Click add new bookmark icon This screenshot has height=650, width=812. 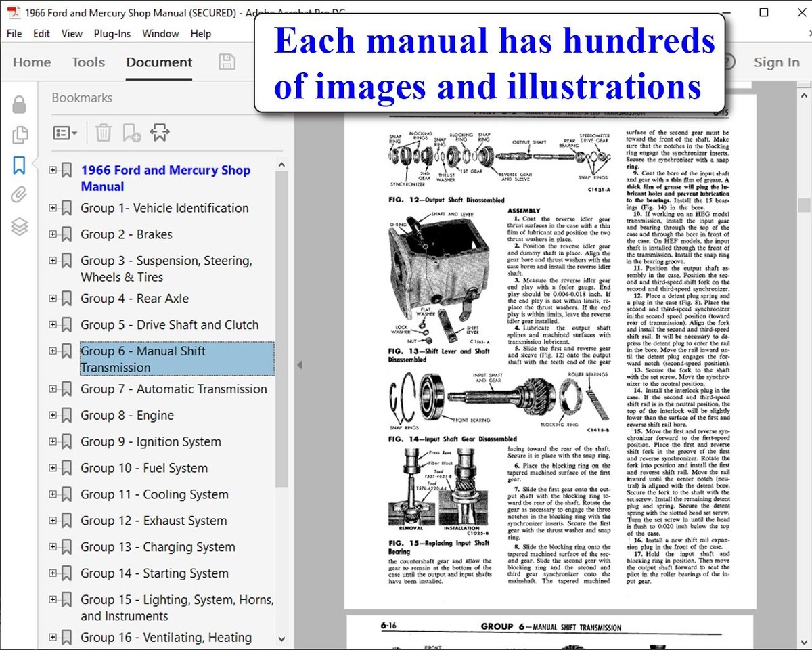(131, 133)
